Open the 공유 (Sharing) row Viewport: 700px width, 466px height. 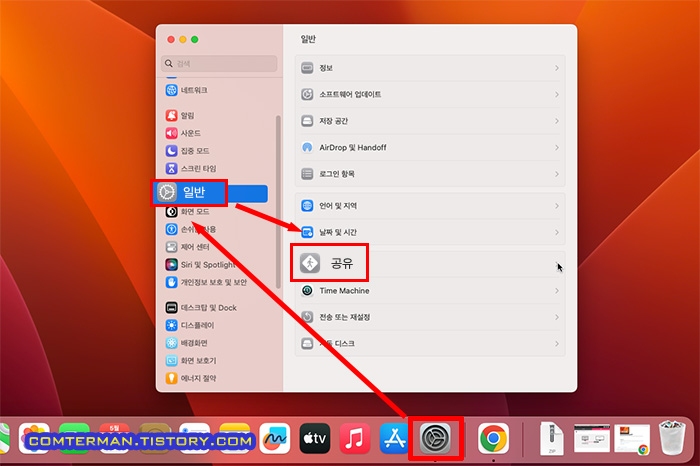430,263
